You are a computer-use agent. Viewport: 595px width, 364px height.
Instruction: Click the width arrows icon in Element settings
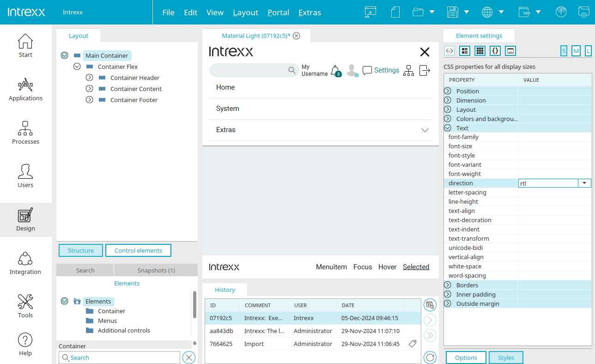[x=449, y=51]
